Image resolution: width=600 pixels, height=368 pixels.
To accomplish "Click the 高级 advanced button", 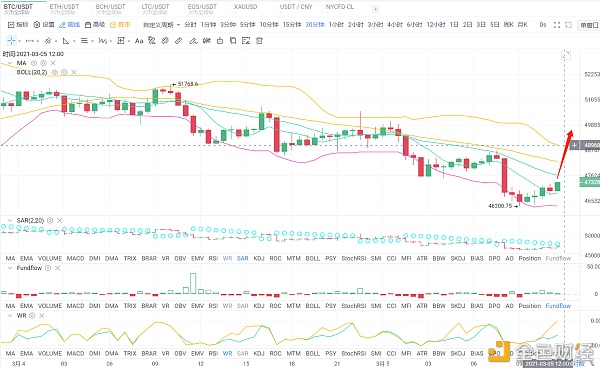I will coord(95,24).
